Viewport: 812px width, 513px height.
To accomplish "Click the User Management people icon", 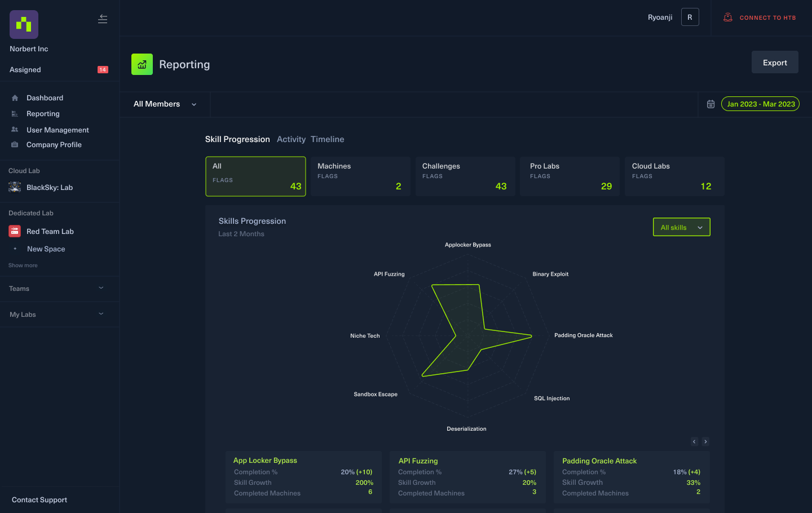I will [x=15, y=130].
